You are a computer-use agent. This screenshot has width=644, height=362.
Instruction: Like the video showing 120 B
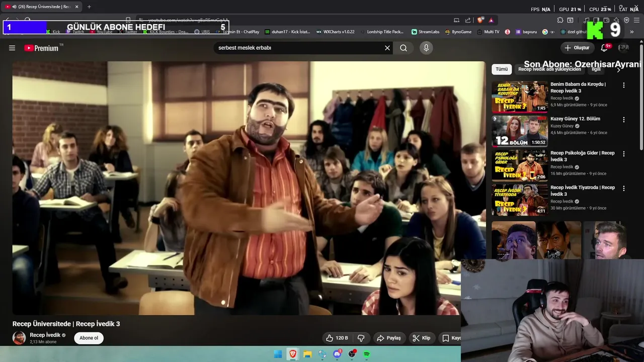pyautogui.click(x=336, y=338)
